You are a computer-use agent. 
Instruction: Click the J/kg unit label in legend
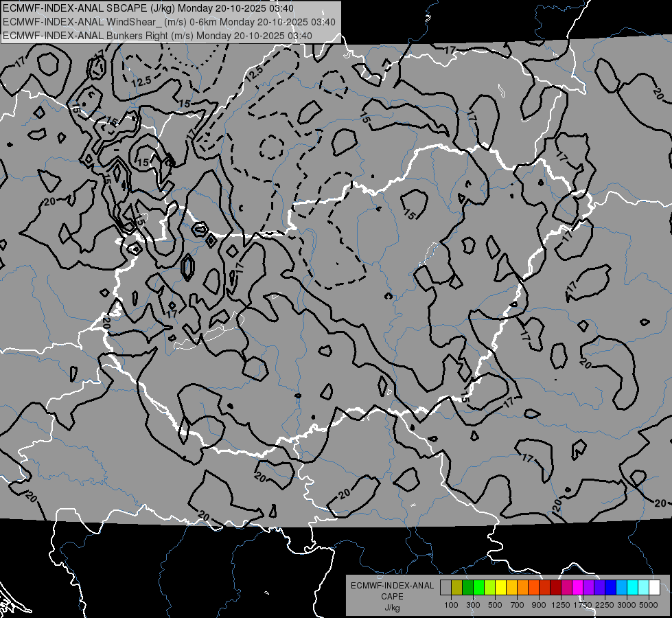pos(392,608)
